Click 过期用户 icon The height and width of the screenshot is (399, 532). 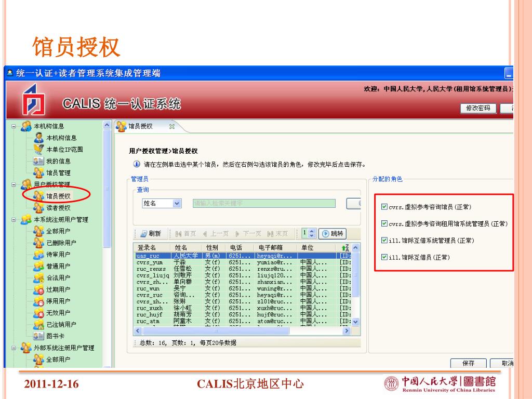(x=38, y=289)
